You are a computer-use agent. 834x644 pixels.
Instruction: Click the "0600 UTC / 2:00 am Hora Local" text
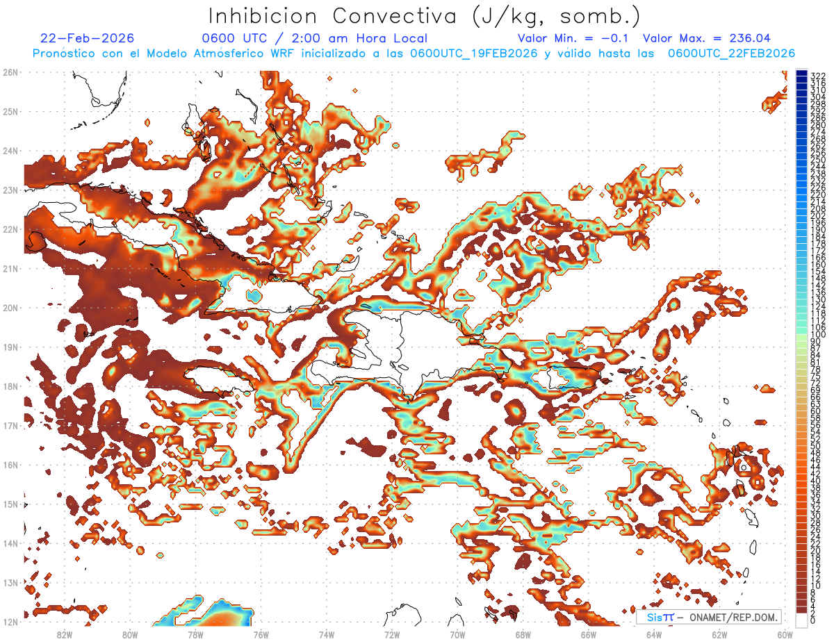[x=315, y=38]
